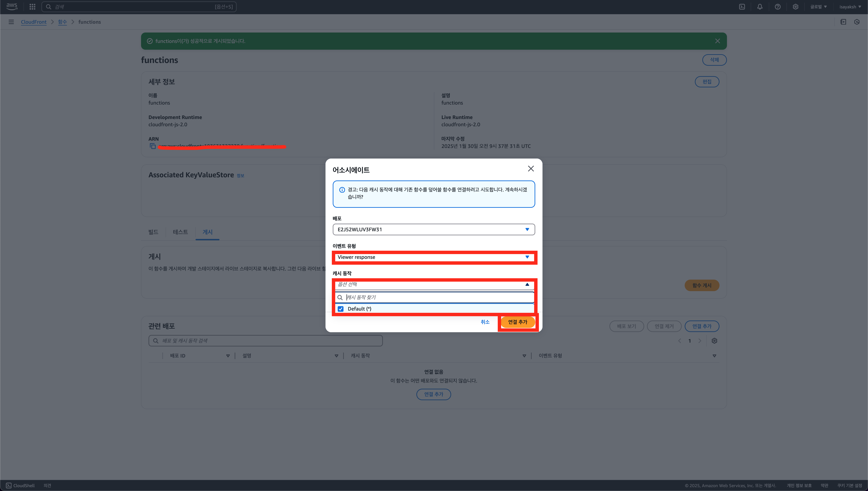868x491 pixels.
Task: Close the 어소시에이트 dialog
Action: click(x=531, y=169)
